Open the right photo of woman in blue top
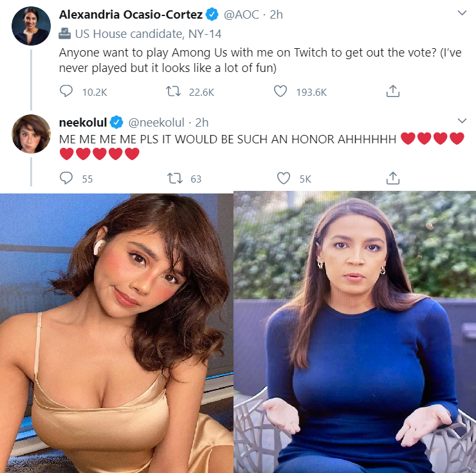Image resolution: width=476 pixels, height=473 pixels. [x=354, y=332]
